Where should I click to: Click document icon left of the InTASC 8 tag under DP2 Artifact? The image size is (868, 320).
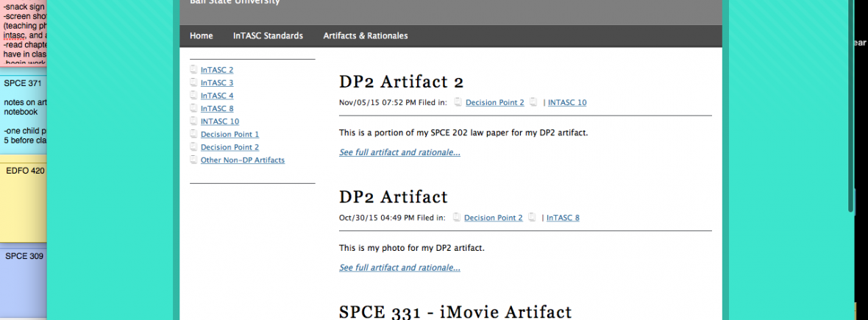(532, 218)
